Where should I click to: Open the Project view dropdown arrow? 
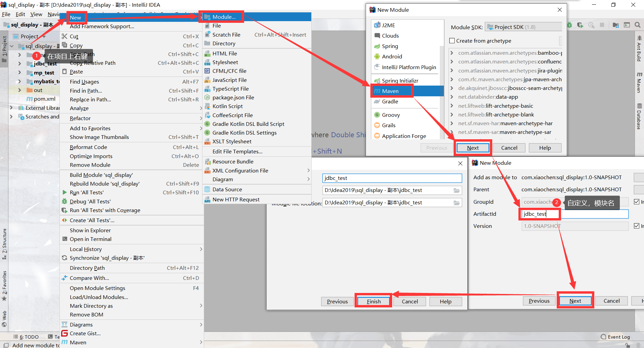(44, 36)
